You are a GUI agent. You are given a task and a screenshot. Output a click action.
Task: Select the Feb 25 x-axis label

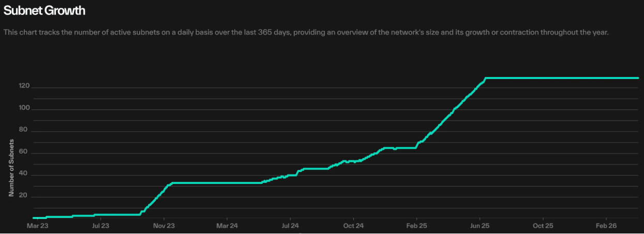point(416,226)
